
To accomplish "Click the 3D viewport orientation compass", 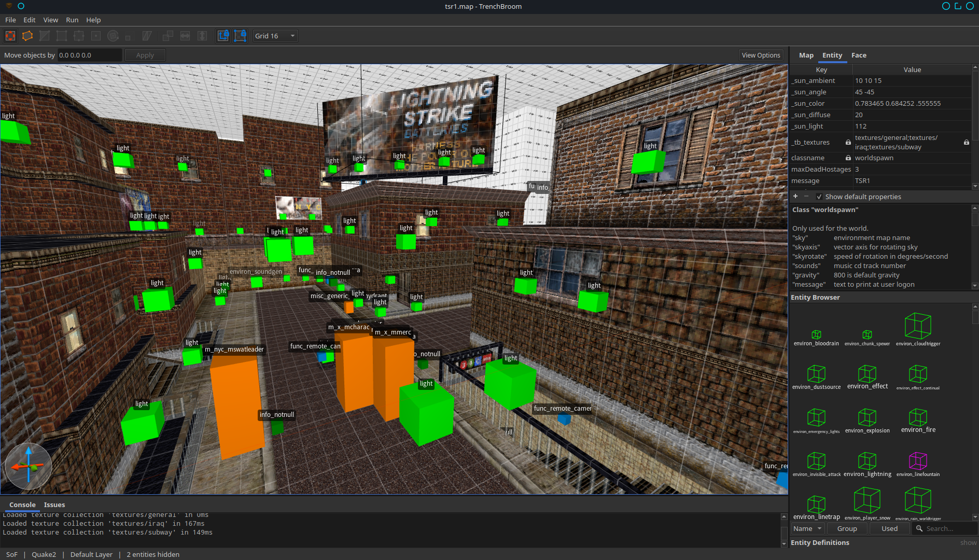I will click(x=29, y=466).
